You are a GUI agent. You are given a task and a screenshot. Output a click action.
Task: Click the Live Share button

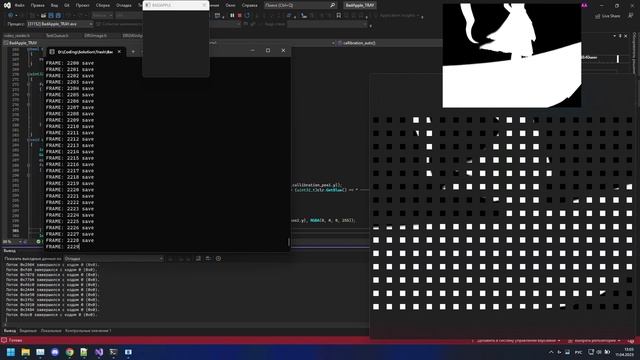coord(607,16)
